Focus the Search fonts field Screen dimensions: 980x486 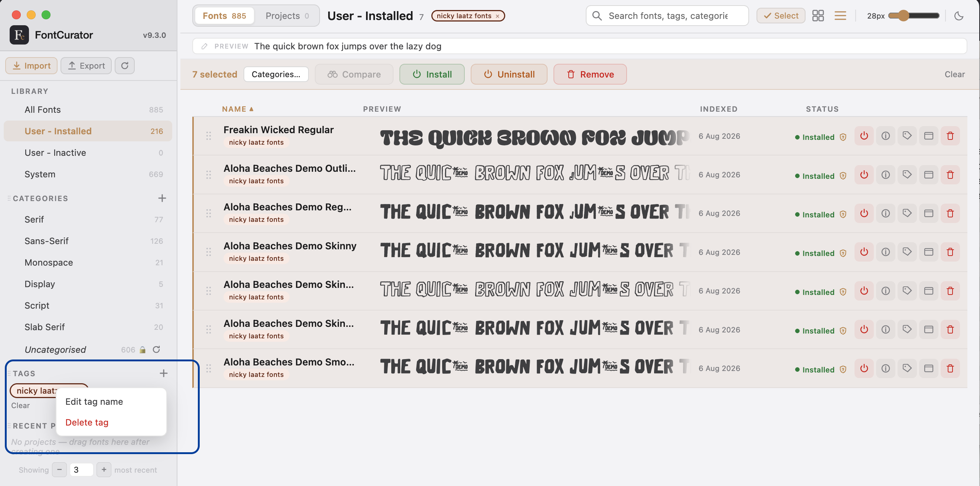tap(667, 16)
